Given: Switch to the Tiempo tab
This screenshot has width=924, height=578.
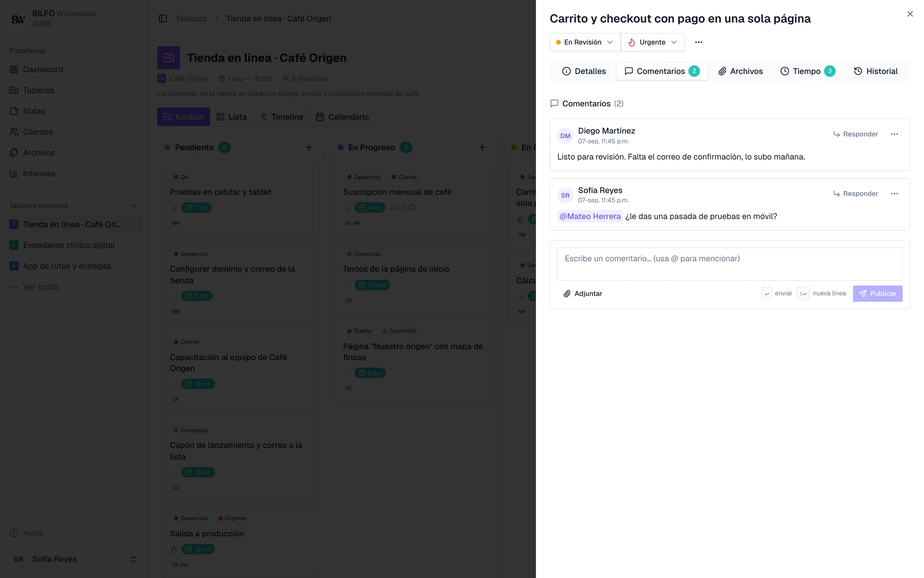Looking at the screenshot, I should click(x=808, y=71).
